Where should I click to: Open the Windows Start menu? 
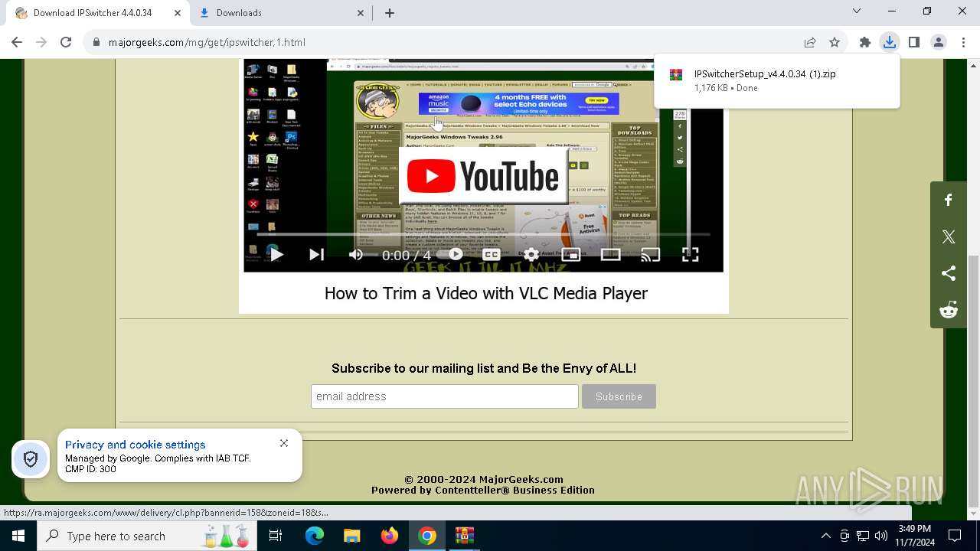click(x=18, y=536)
